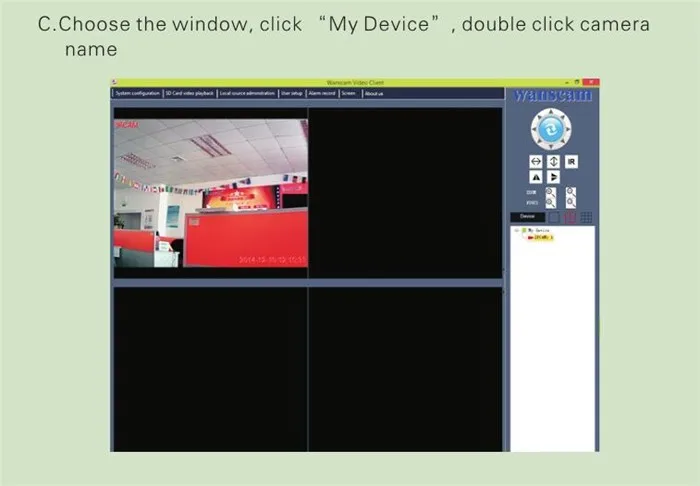
Task: Select My Device in device tree
Action: pyautogui.click(x=538, y=230)
